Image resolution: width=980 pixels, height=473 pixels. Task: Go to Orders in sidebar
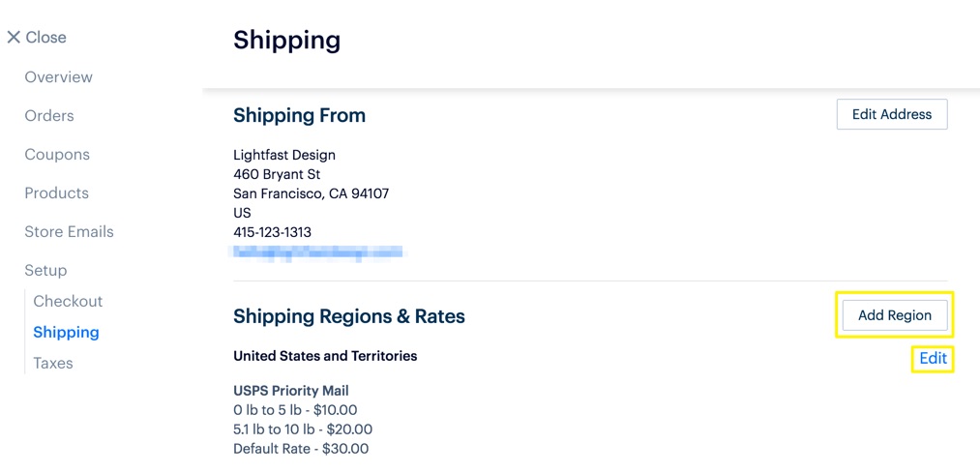(49, 116)
